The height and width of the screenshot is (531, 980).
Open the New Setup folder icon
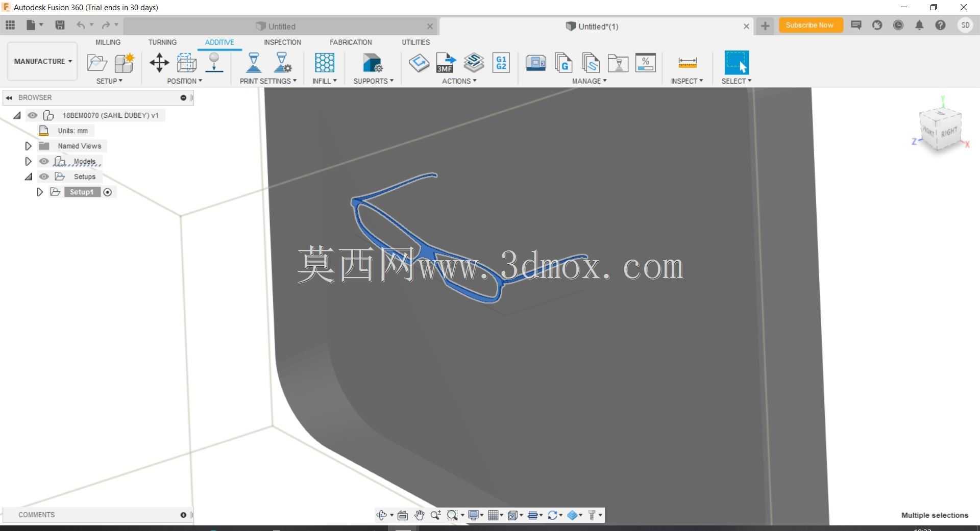[x=97, y=63]
